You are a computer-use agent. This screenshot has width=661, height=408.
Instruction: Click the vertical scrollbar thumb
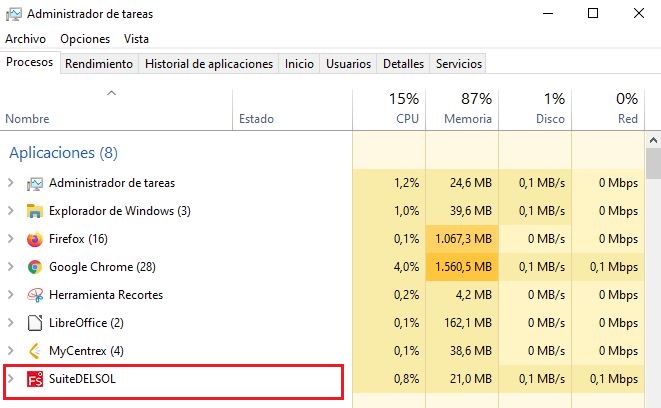coord(653,164)
